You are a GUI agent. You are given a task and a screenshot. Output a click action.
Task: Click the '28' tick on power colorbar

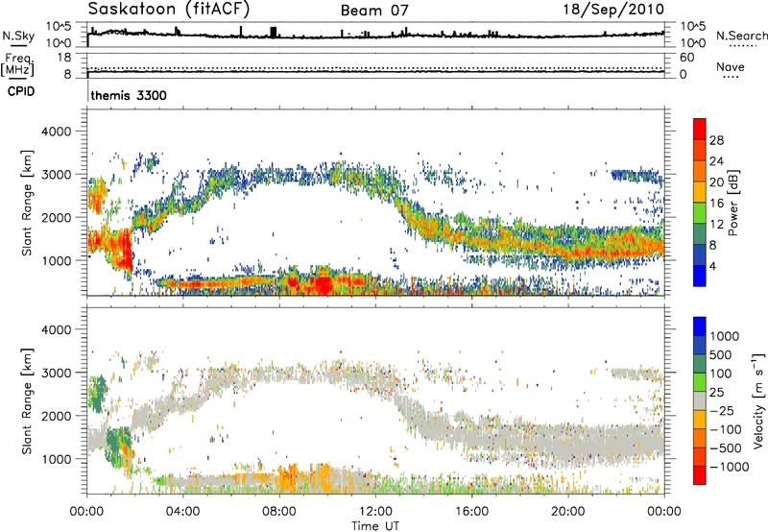point(716,140)
